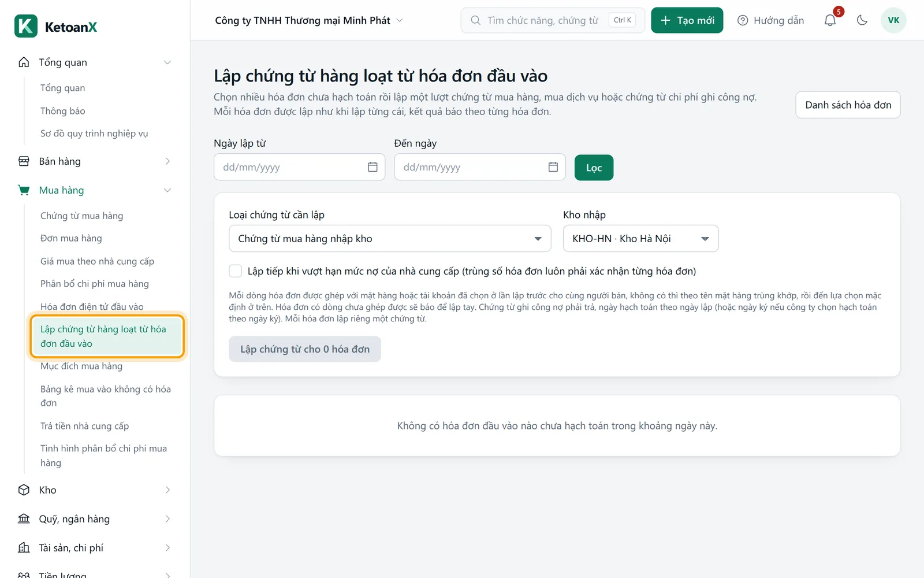Click the Mua hàng cart icon
924x578 pixels.
tap(24, 190)
